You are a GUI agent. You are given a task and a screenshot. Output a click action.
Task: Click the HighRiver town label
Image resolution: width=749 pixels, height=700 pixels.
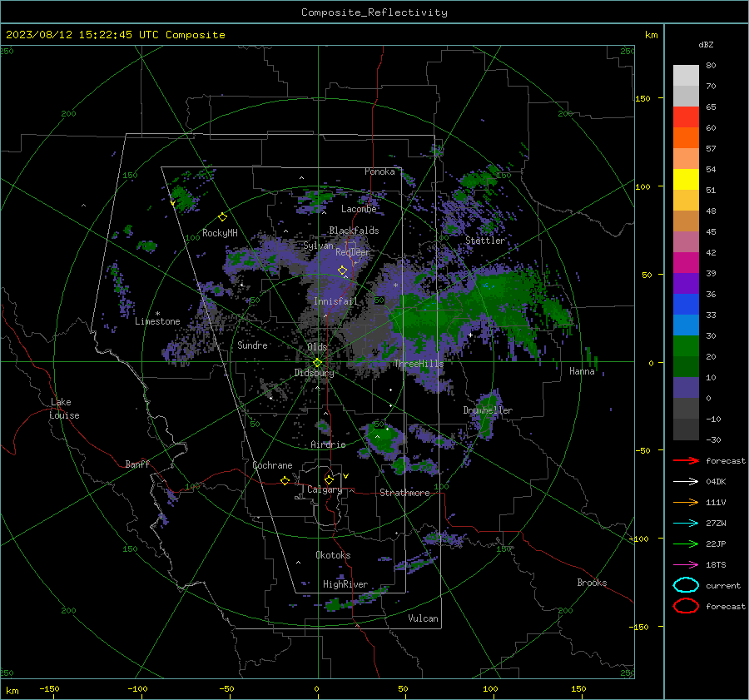click(x=345, y=584)
